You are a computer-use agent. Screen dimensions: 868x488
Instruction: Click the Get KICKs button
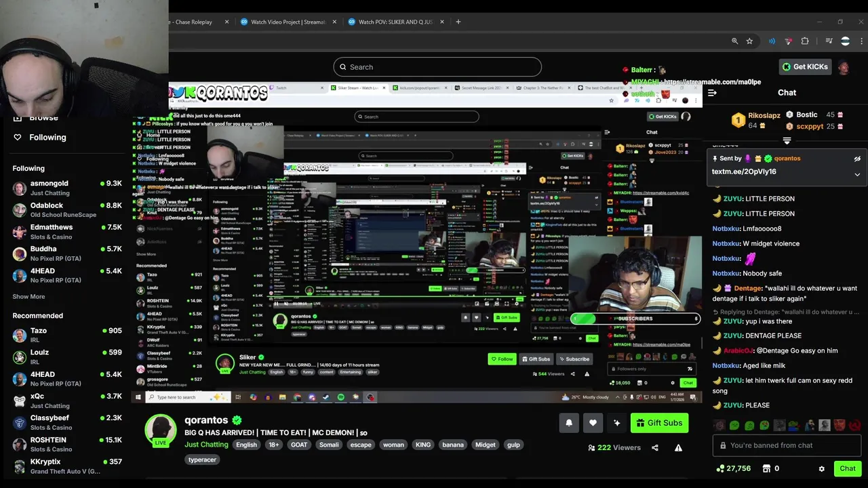(x=805, y=66)
